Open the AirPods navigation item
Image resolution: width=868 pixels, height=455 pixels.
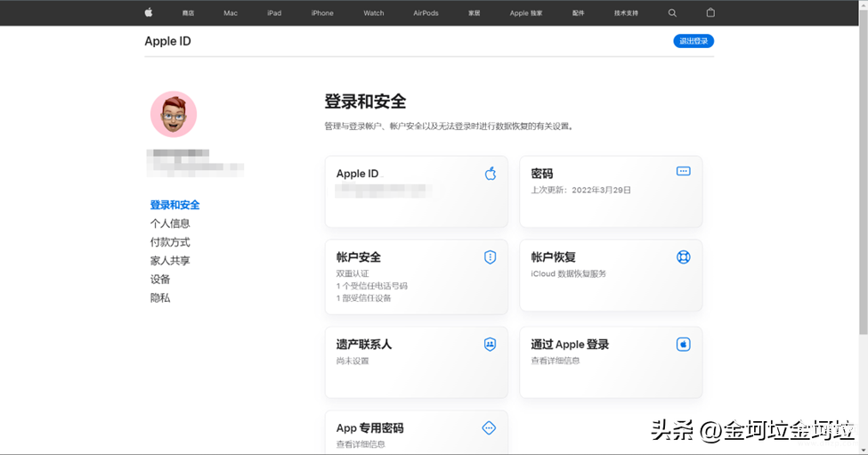[426, 13]
